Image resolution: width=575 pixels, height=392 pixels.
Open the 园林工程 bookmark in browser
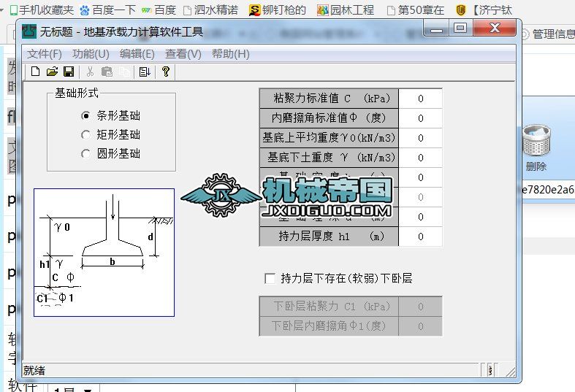(346, 10)
